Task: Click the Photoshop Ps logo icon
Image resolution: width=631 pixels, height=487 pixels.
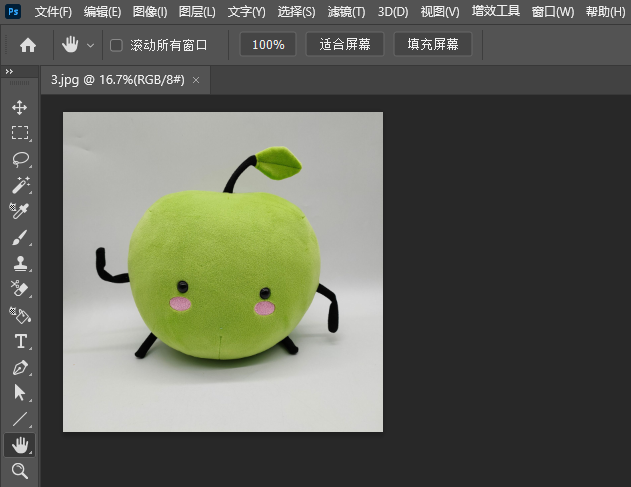Action: pos(13,11)
